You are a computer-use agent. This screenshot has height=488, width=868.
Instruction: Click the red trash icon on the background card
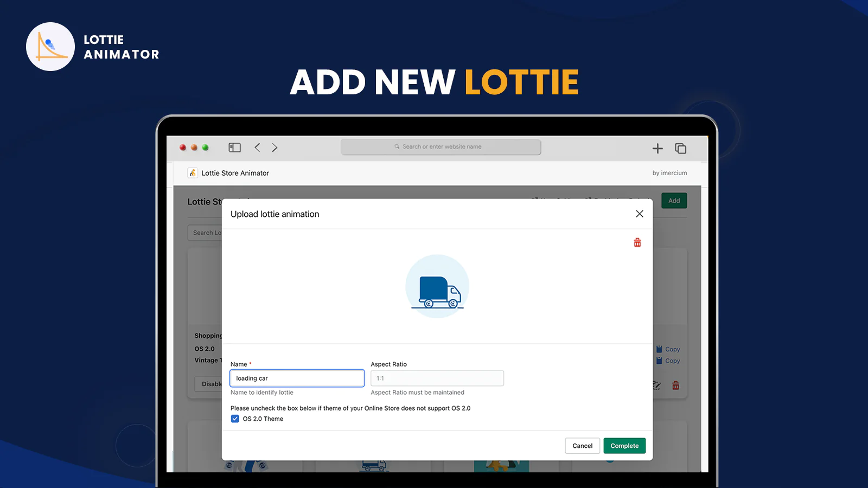[675, 386]
